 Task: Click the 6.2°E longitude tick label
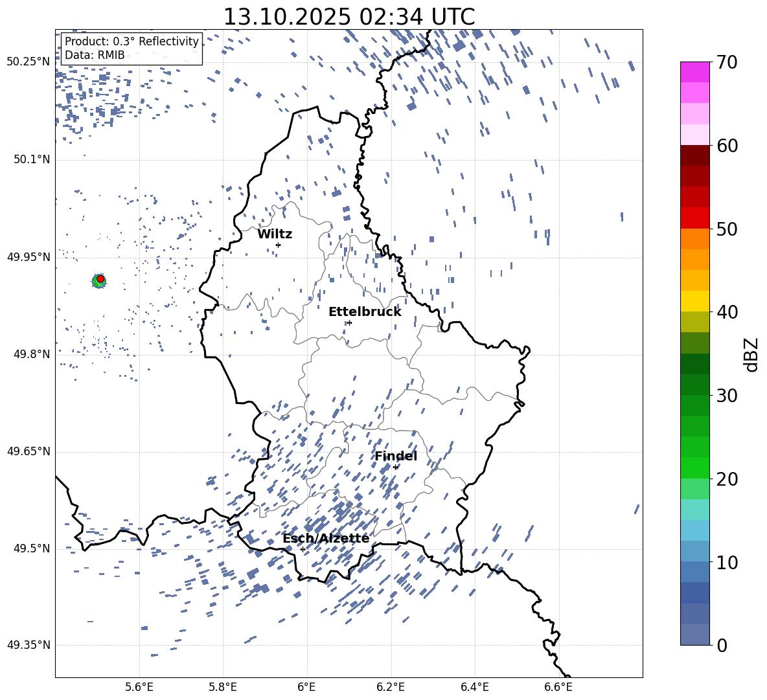[391, 687]
